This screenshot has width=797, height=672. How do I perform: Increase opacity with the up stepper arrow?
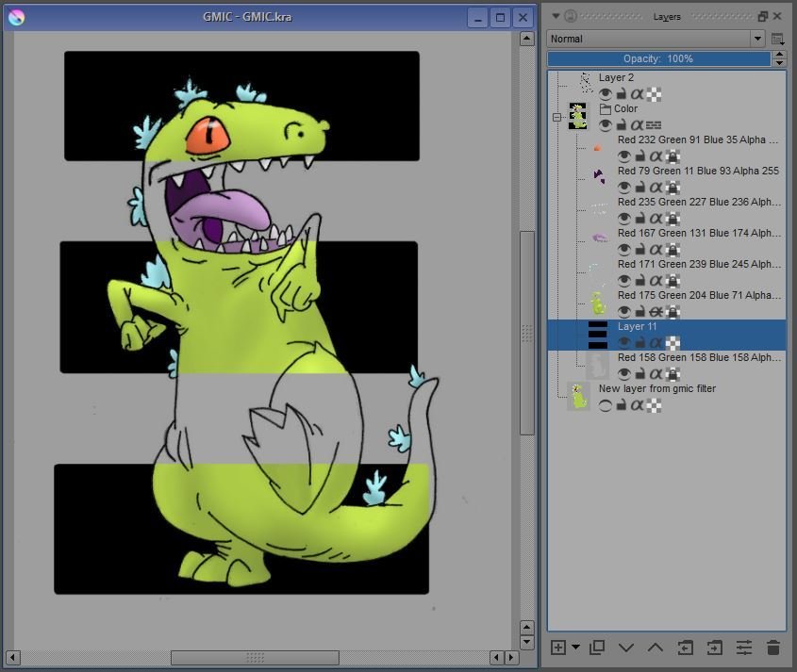779,55
